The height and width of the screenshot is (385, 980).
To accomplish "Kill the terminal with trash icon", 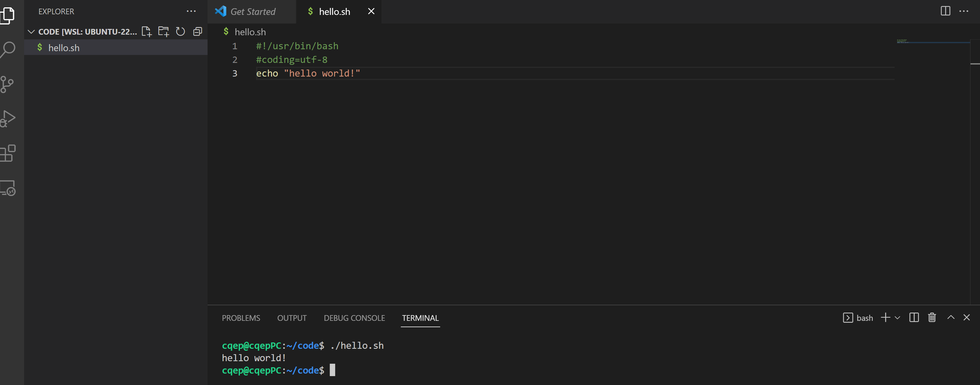I will [x=932, y=318].
